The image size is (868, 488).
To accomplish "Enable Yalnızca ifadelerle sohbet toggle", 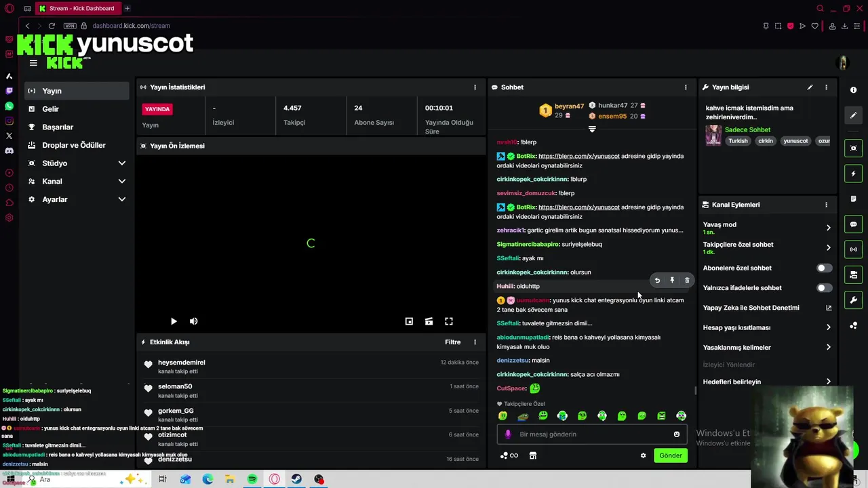I will [x=824, y=288].
